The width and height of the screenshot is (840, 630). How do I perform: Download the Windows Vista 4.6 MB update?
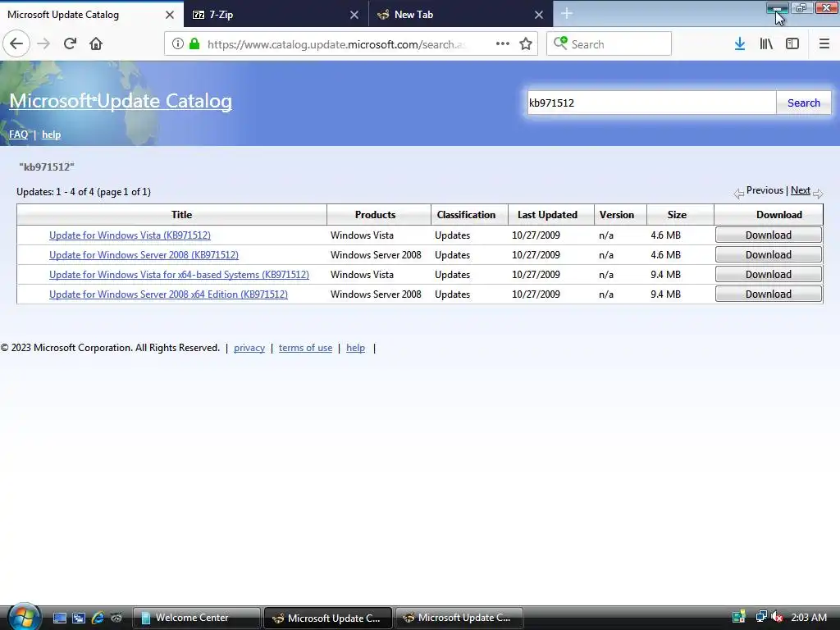768,235
